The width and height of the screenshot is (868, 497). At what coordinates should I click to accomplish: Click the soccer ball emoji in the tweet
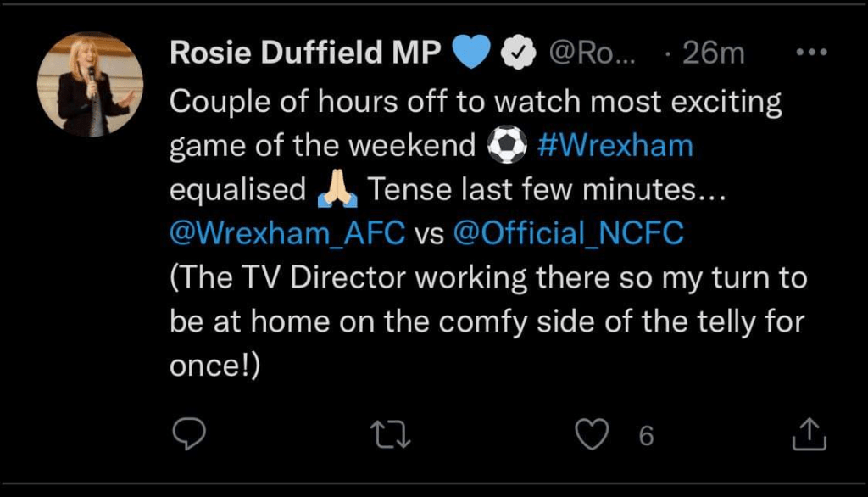[508, 146]
